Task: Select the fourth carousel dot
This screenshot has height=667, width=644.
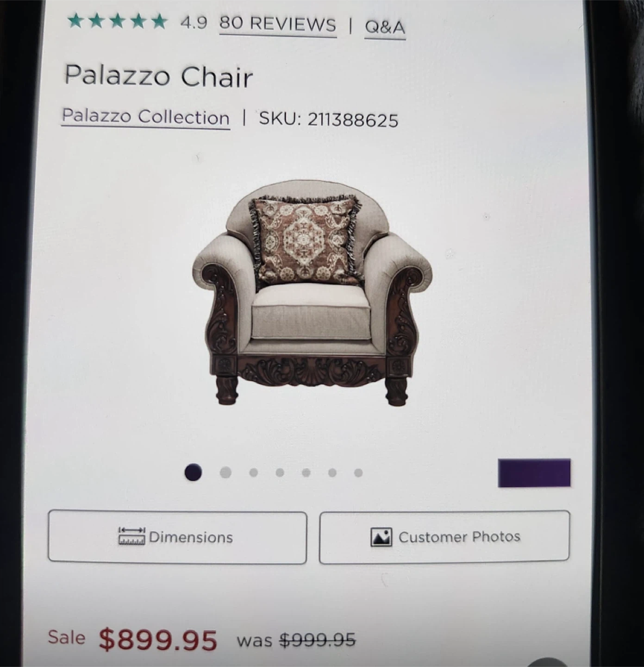Action: [x=280, y=472]
